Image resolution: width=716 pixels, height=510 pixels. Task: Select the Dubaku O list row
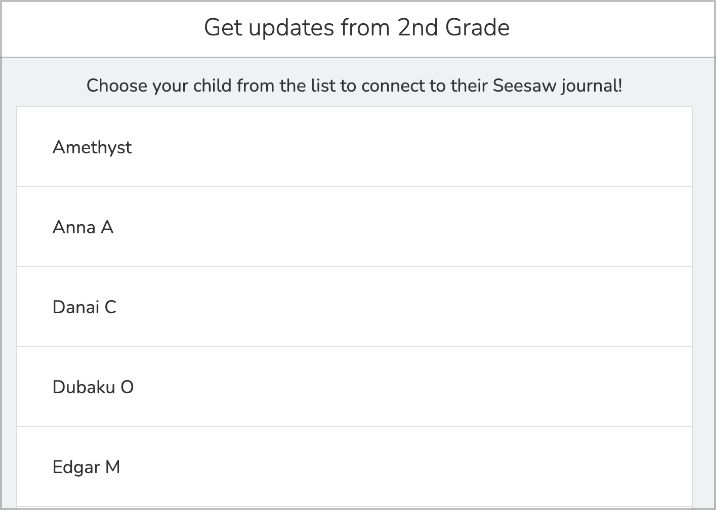(354, 386)
